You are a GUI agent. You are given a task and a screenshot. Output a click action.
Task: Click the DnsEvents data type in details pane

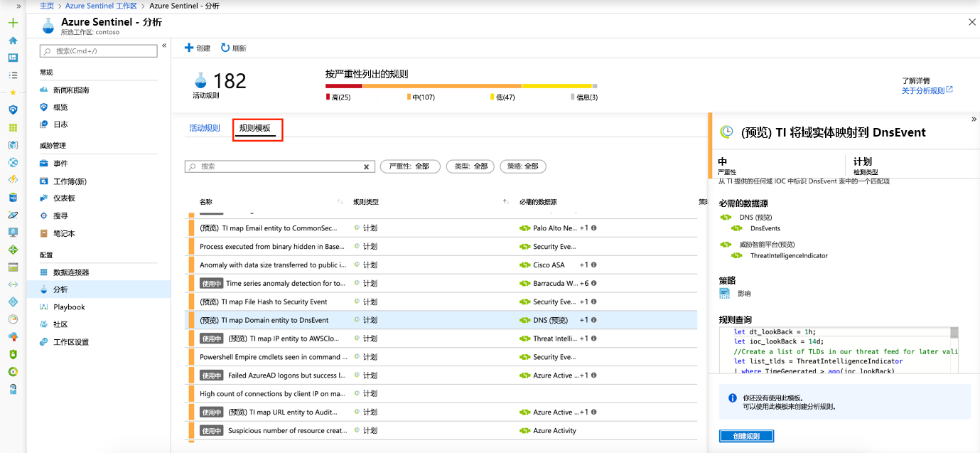click(765, 228)
